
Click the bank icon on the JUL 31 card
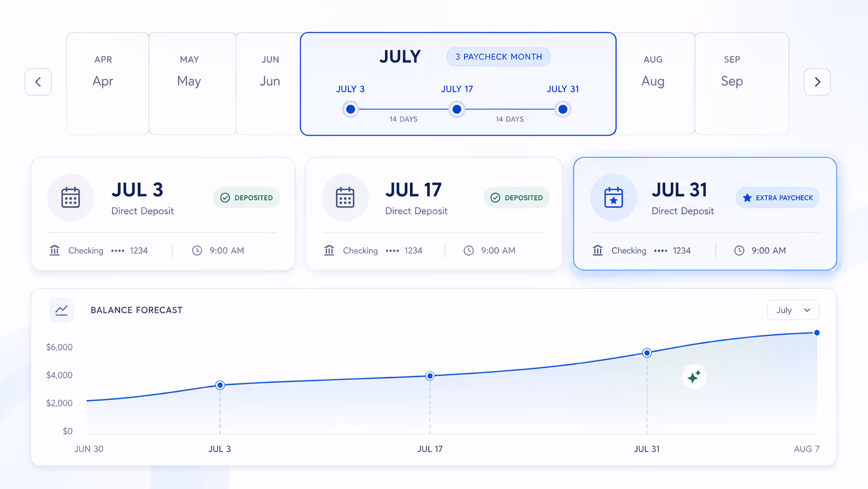(598, 250)
